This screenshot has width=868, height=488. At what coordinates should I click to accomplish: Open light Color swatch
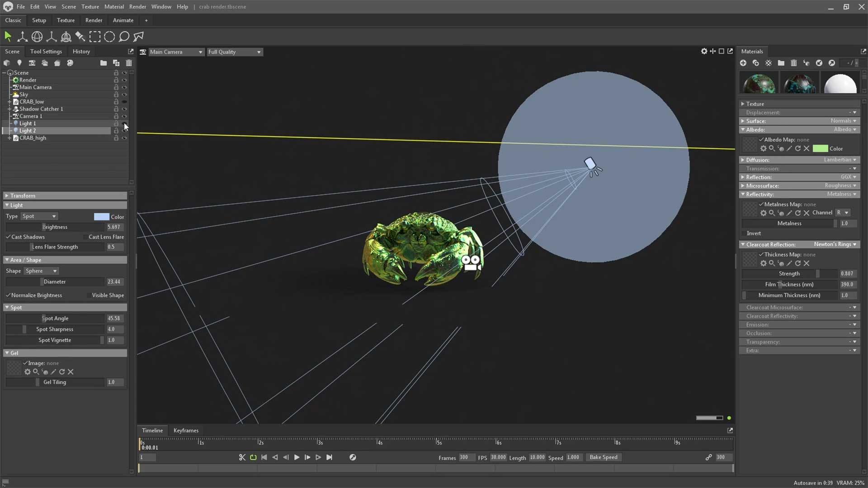point(102,217)
